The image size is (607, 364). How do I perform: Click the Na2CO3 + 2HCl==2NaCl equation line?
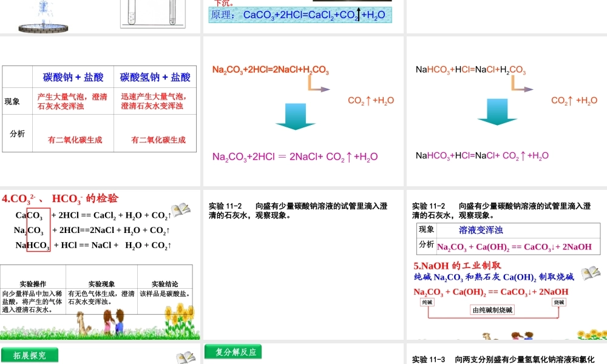tap(92, 230)
